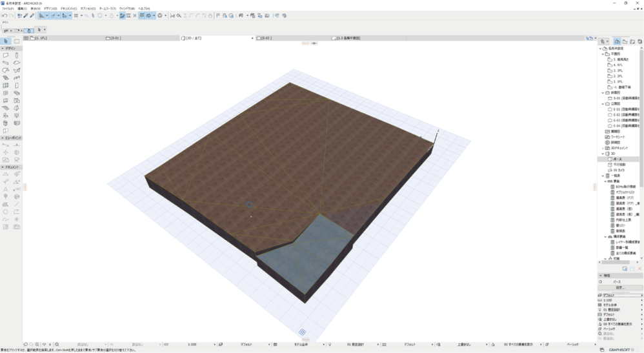
Task: Open the 1:100 scale dropdown in bottom bar
Action: pos(192,345)
